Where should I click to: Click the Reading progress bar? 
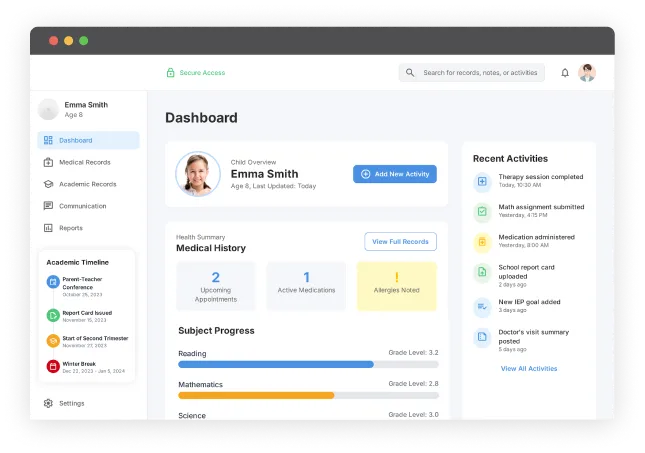tap(308, 364)
